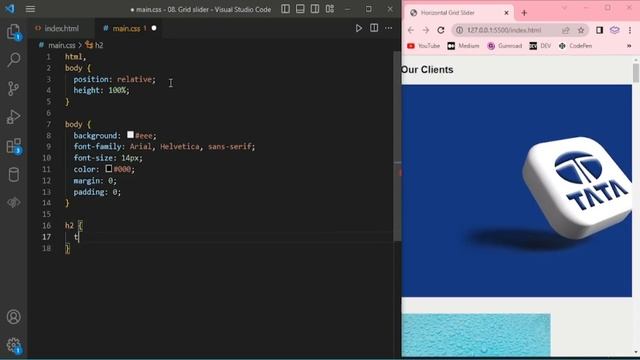This screenshot has height=360, width=640.
Task: Open the Run and Debug view
Action: [x=13, y=117]
